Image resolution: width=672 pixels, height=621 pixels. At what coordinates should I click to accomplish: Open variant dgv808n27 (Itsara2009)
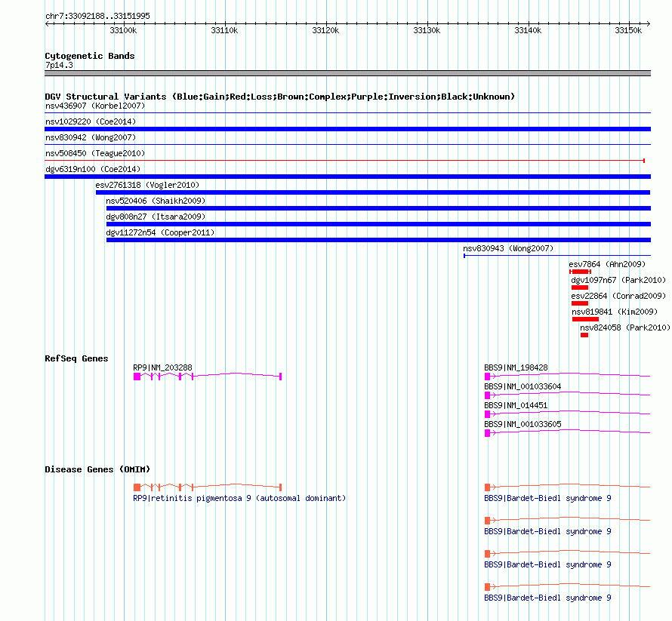click(x=156, y=217)
